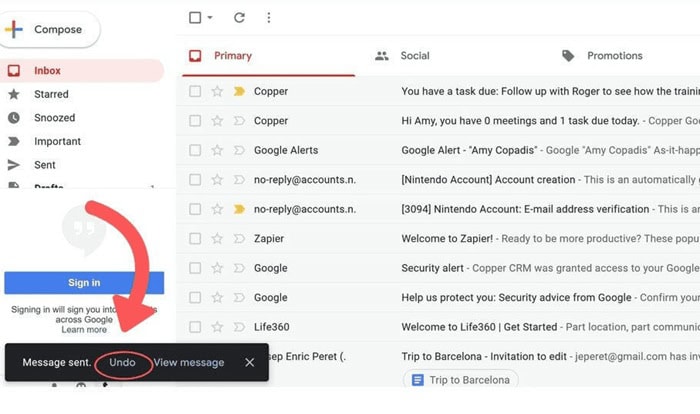This screenshot has height=414, width=700.
Task: Switch to the Social tab
Action: click(x=414, y=56)
